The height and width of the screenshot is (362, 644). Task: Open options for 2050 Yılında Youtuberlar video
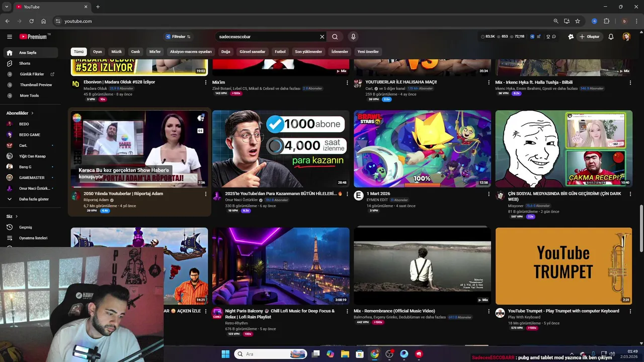click(205, 194)
